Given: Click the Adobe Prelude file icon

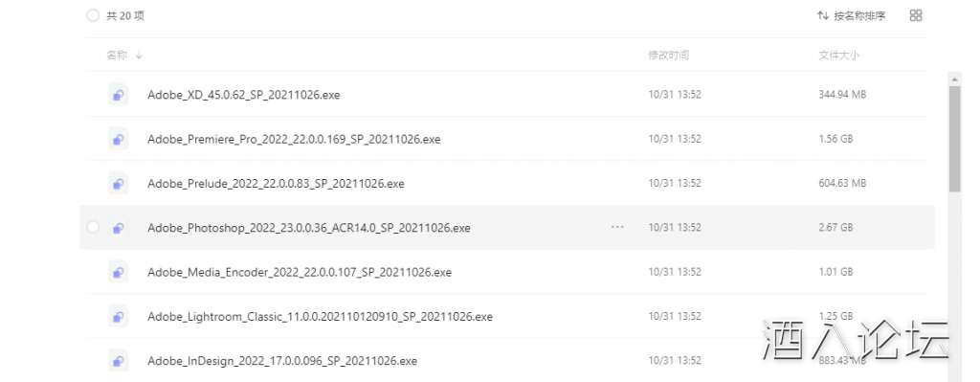Looking at the screenshot, I should (x=118, y=183).
